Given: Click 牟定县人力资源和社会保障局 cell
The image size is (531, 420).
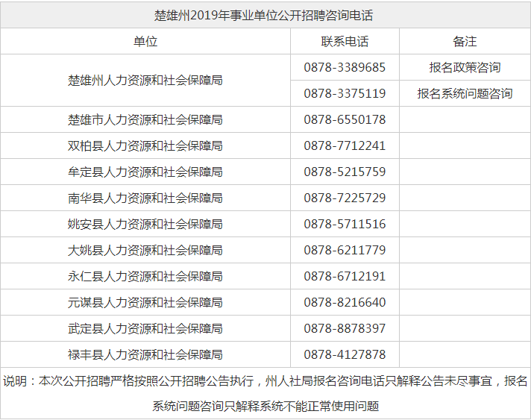Looking at the screenshot, I should [145, 172].
